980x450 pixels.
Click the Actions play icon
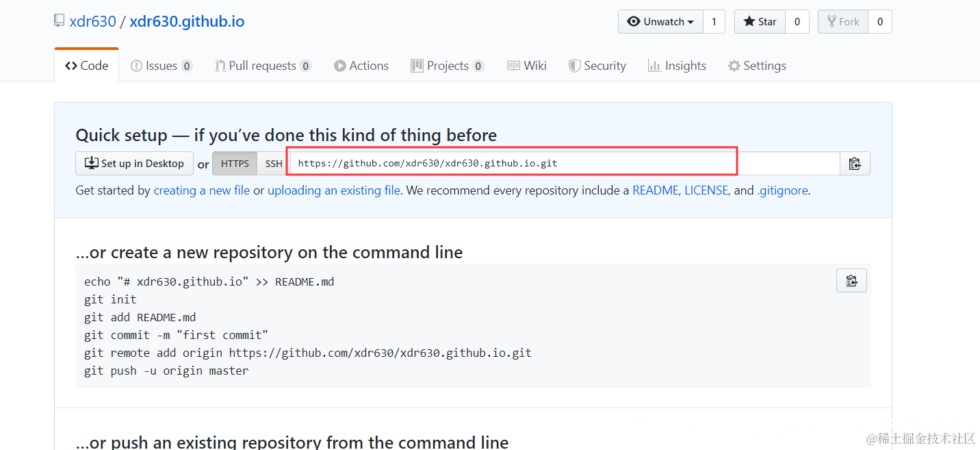pos(339,66)
